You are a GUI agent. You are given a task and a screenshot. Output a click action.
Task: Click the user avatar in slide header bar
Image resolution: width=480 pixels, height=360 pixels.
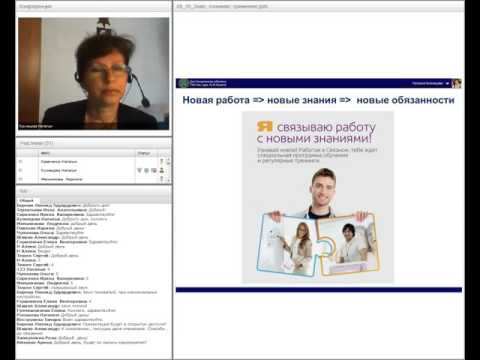pyautogui.click(x=456, y=83)
